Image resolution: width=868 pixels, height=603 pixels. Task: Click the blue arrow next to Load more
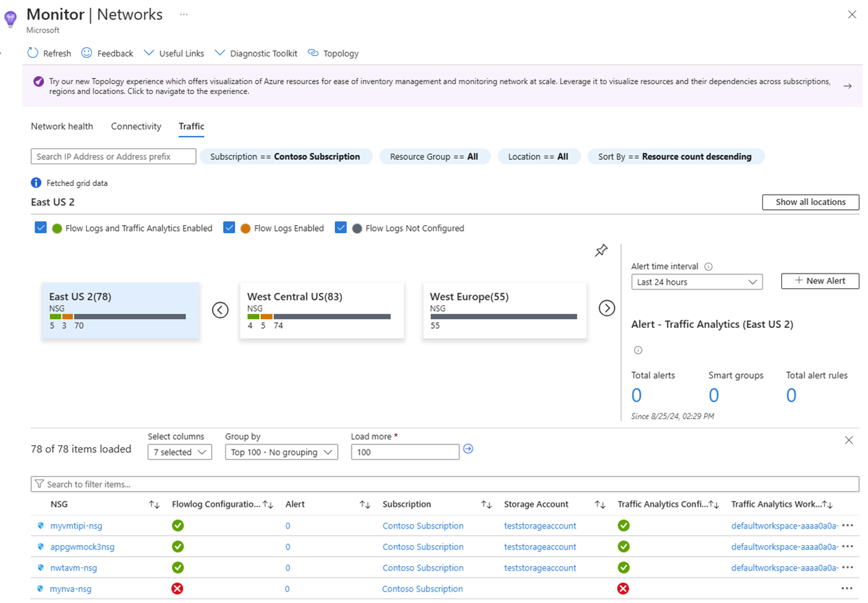tap(467, 449)
